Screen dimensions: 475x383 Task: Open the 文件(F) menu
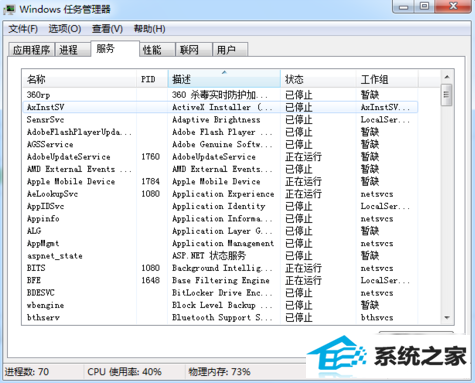click(x=23, y=29)
